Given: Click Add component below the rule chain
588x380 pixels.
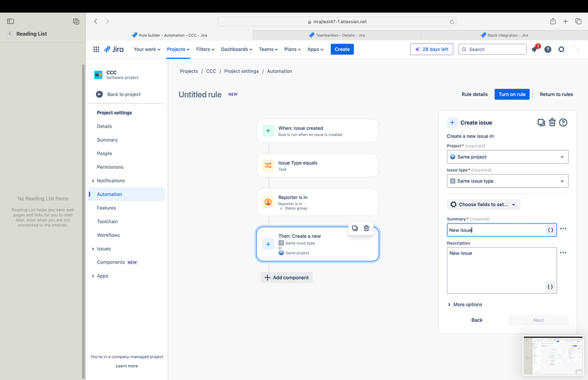Looking at the screenshot, I should pos(287,277).
